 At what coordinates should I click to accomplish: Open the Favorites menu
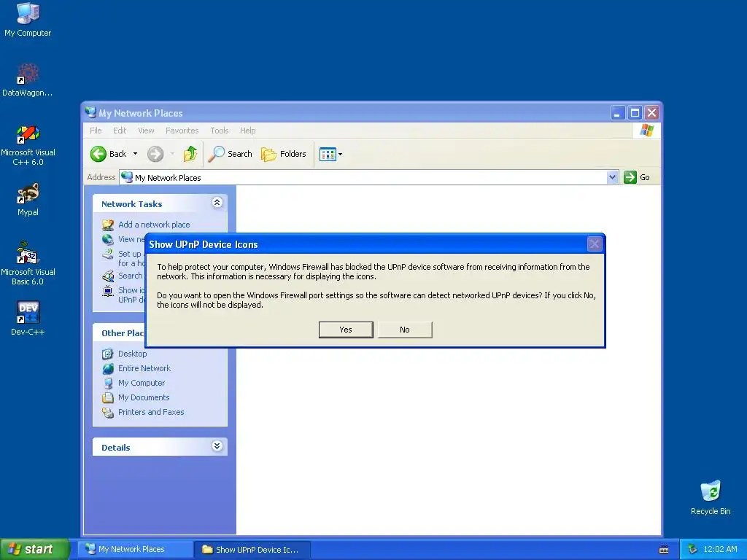[x=182, y=131]
